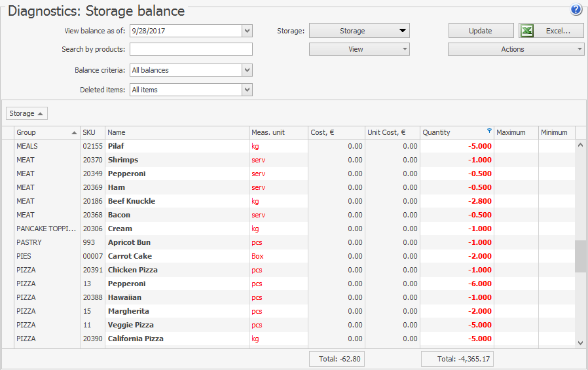Open the View menu button
This screenshot has width=588, height=370.
[359, 49]
